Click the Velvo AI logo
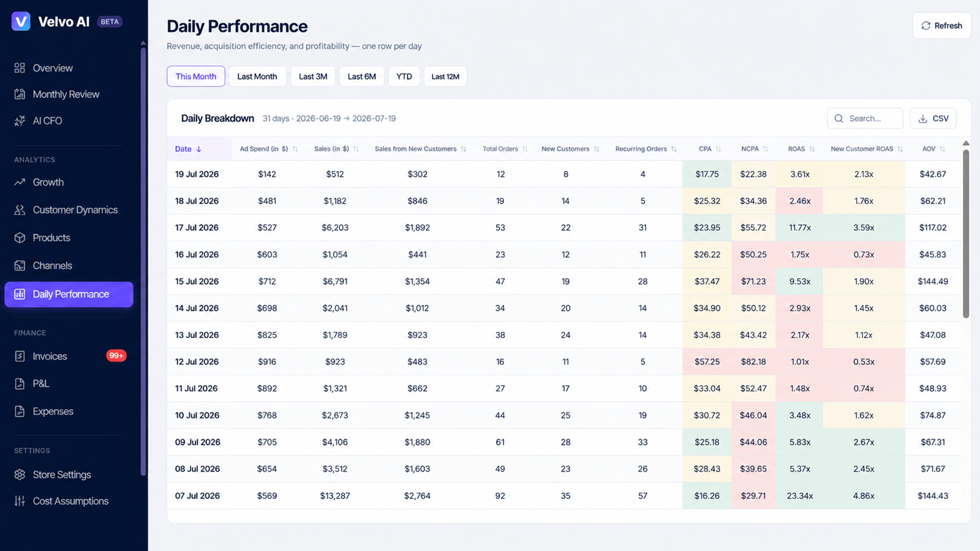The height and width of the screenshot is (551, 980). [21, 21]
